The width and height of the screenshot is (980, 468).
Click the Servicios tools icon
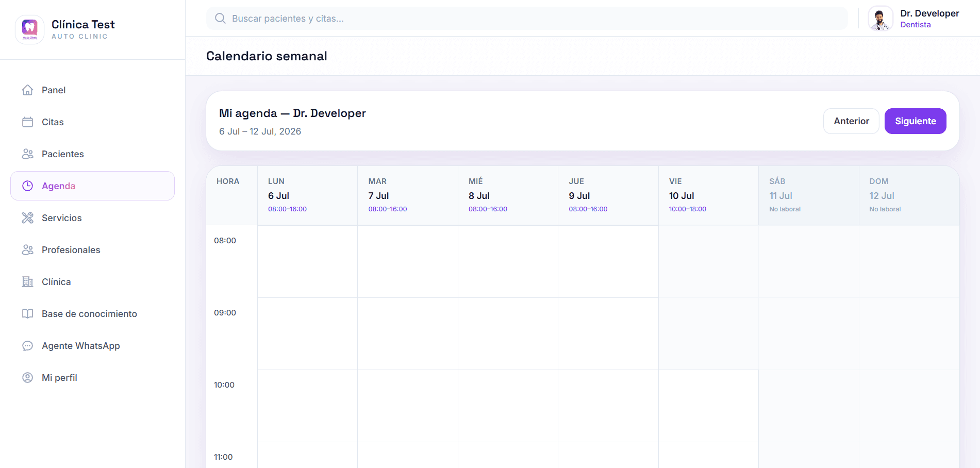[28, 218]
